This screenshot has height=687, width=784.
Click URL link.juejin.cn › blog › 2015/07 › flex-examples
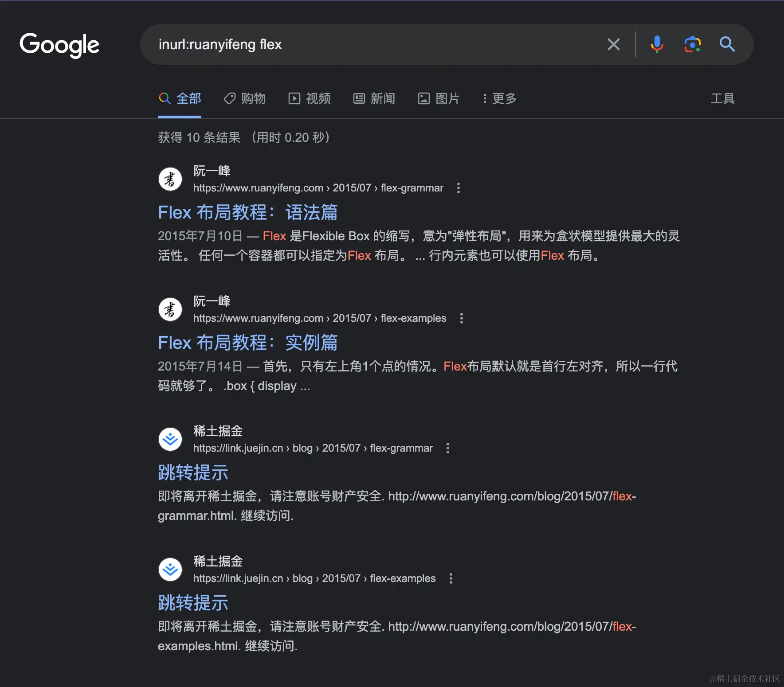pos(314,578)
